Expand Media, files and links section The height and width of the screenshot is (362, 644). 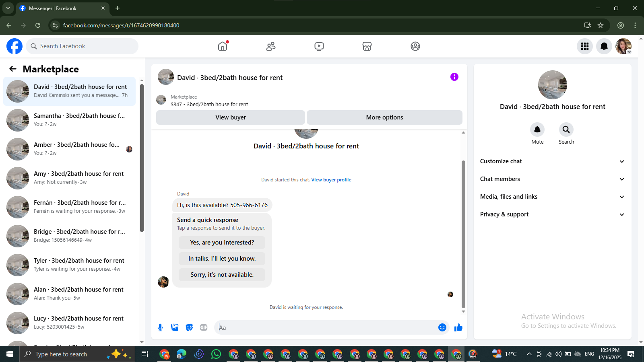(552, 197)
